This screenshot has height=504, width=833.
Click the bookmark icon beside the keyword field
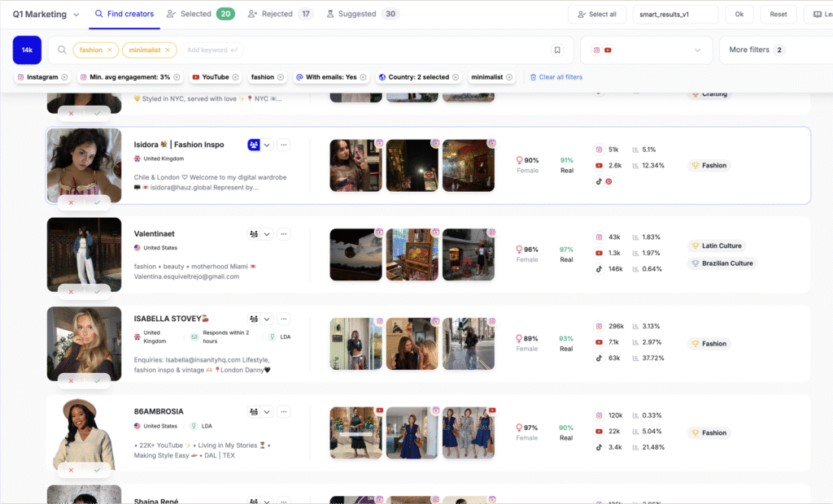[x=557, y=50]
